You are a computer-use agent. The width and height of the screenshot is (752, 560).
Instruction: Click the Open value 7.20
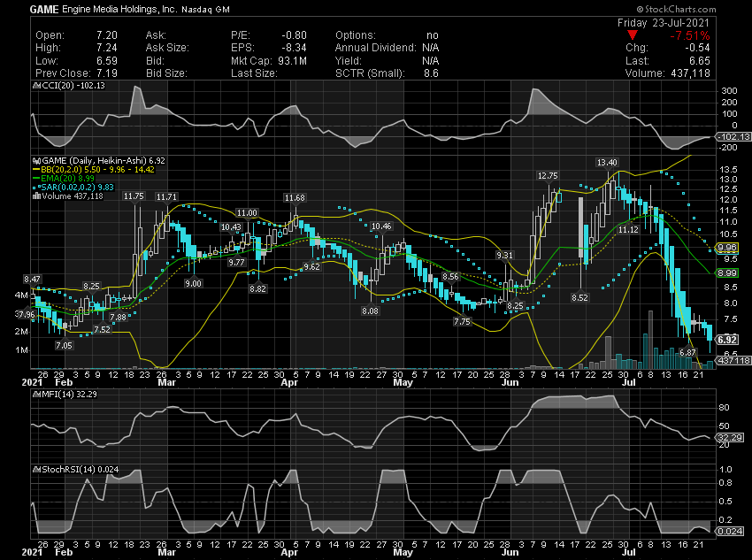point(107,35)
